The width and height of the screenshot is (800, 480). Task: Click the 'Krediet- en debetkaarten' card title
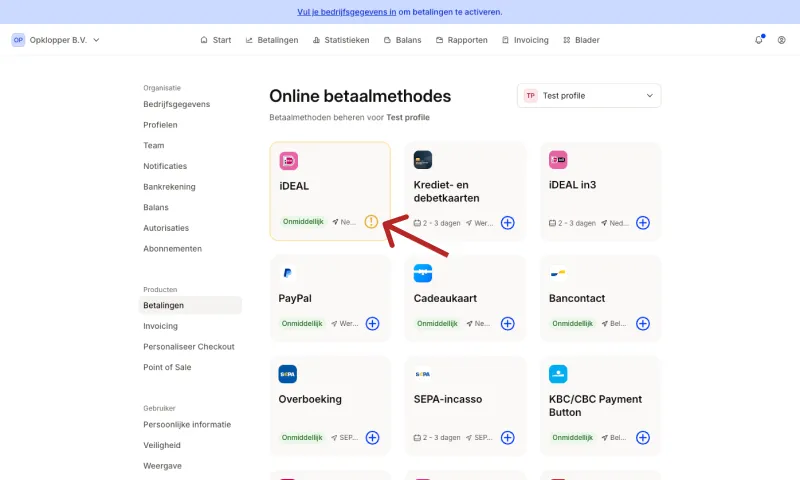pos(446,191)
